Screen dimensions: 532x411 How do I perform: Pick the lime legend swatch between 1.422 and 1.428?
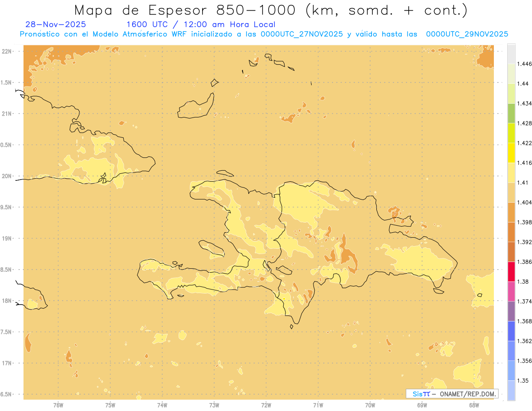tap(511, 133)
